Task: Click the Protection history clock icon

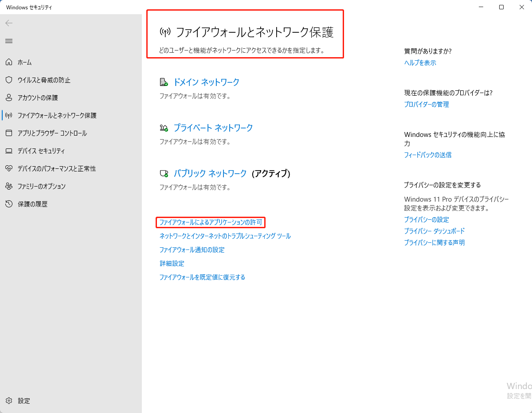Action: click(9, 204)
